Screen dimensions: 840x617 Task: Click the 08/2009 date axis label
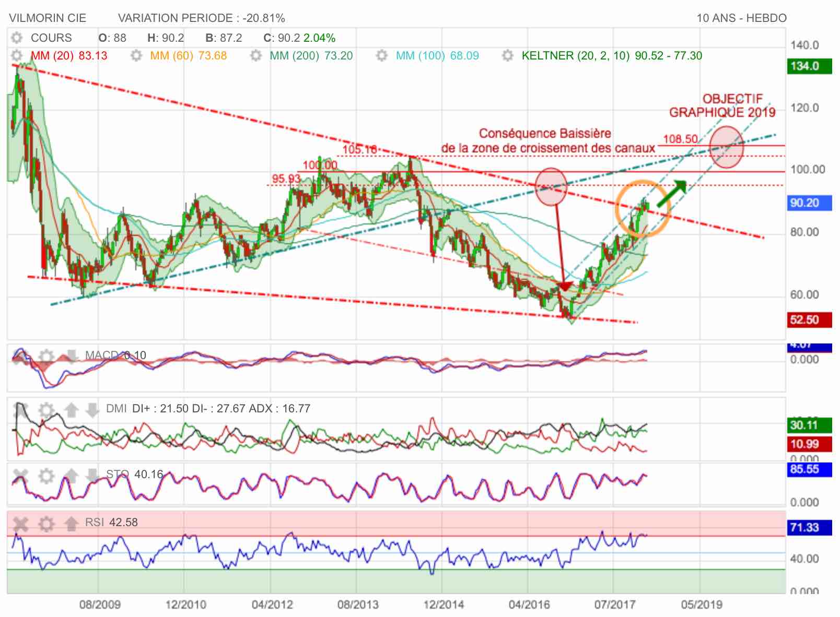click(100, 604)
